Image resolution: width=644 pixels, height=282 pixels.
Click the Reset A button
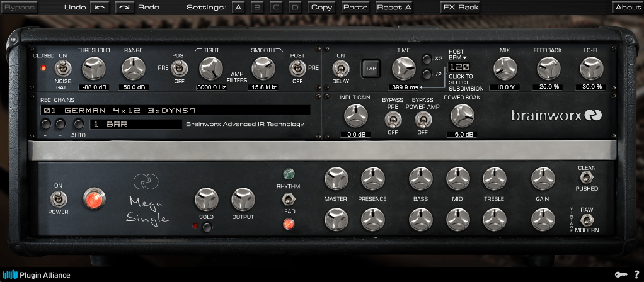[394, 8]
